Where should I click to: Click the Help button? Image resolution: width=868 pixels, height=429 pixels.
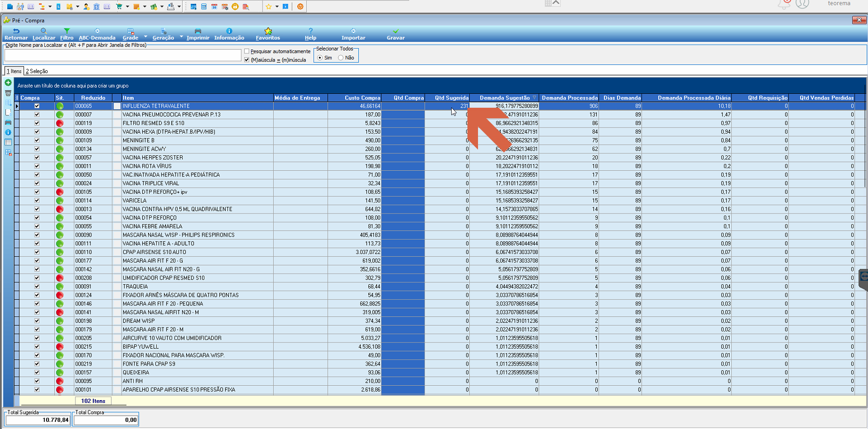(x=311, y=34)
